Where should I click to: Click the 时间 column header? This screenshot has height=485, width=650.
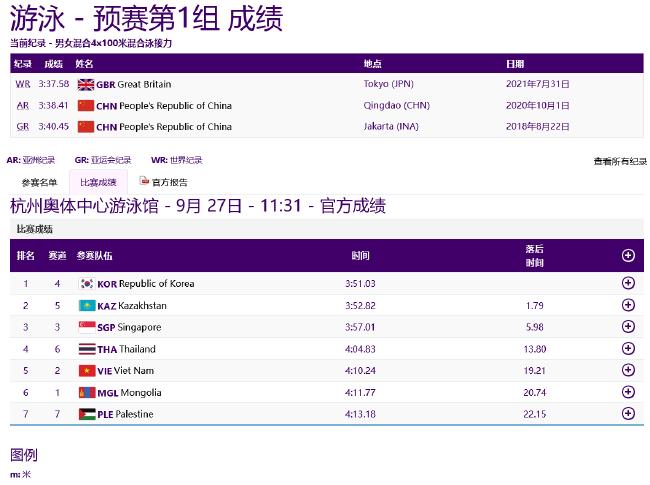point(360,255)
